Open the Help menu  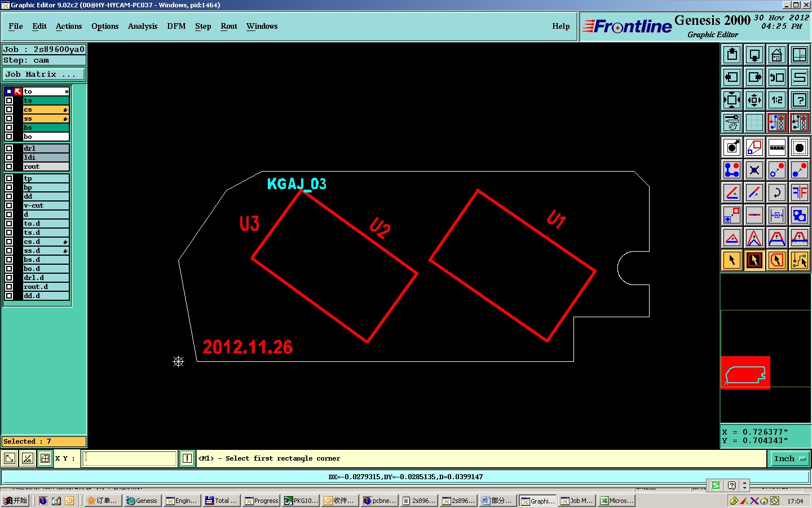[561, 27]
